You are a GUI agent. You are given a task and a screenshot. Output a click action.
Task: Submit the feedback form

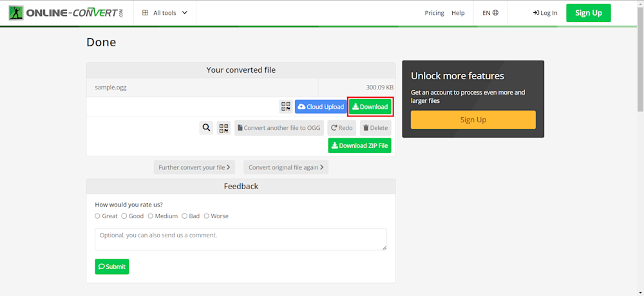coord(111,266)
